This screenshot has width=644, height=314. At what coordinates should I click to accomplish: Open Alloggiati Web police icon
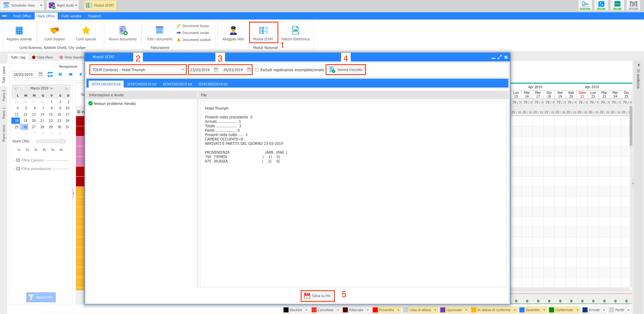[x=233, y=30]
